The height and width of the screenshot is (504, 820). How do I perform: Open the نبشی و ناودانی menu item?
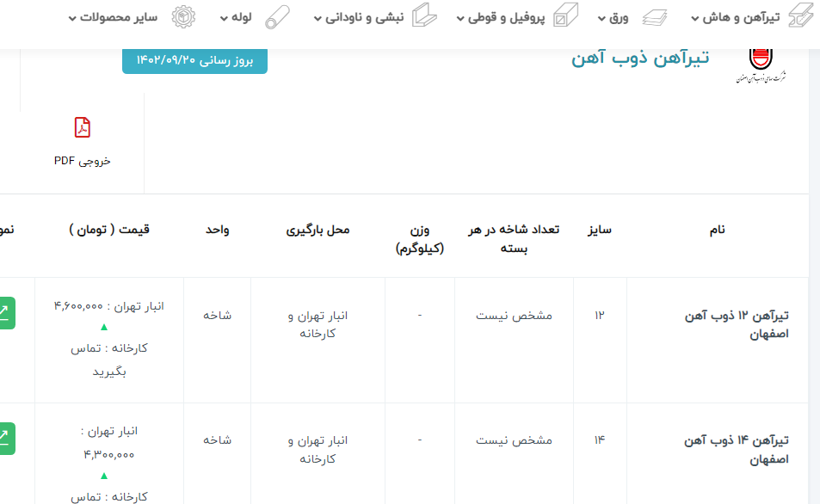click(363, 17)
